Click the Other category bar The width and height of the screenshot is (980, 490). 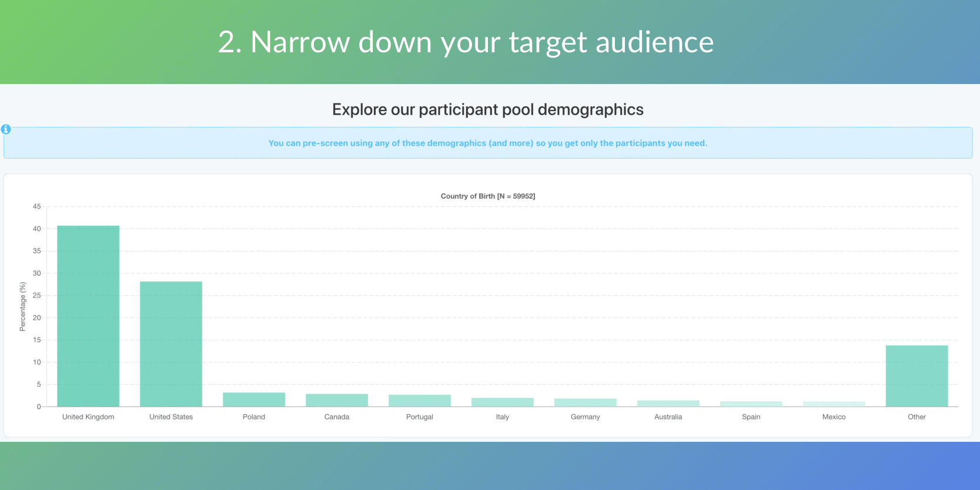(x=917, y=376)
